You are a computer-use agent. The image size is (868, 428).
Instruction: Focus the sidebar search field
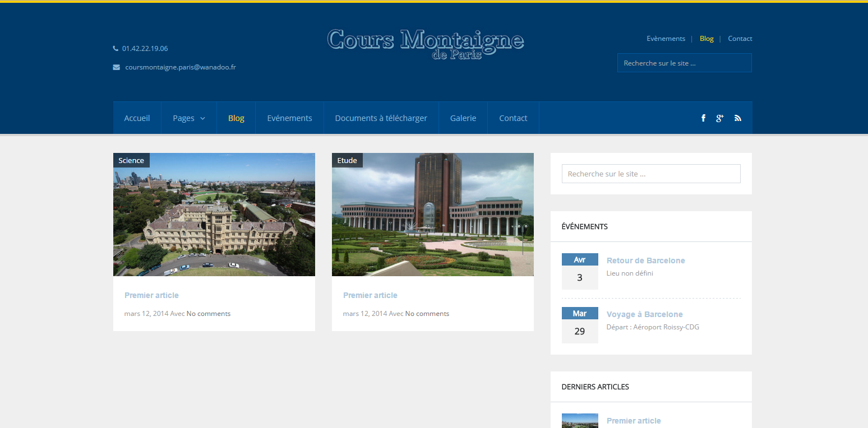(x=650, y=174)
